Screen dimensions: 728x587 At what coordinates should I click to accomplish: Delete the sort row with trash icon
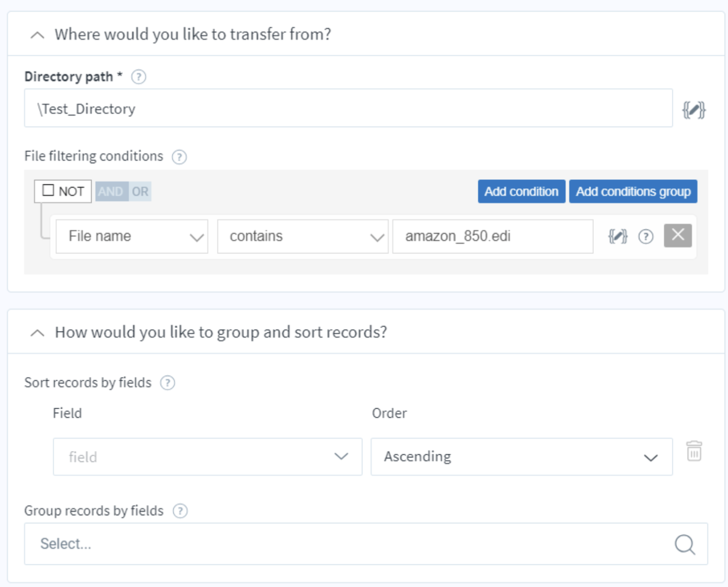[694, 451]
